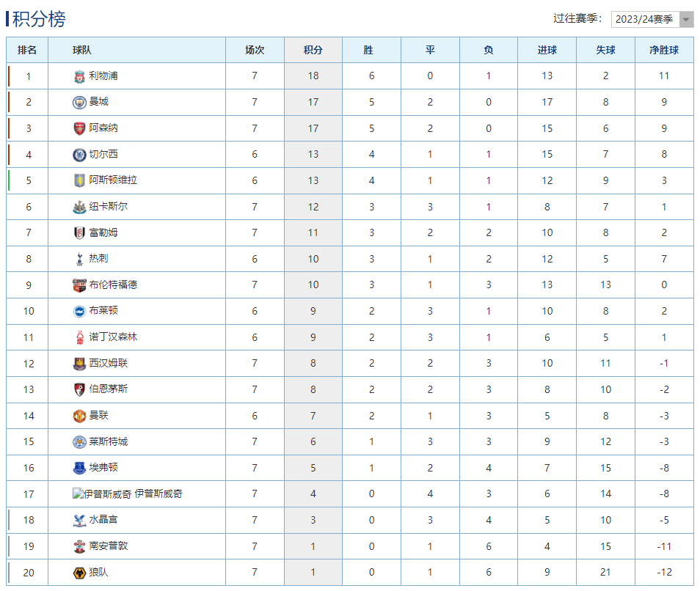Open the 富勒姆 team link

[x=103, y=232]
